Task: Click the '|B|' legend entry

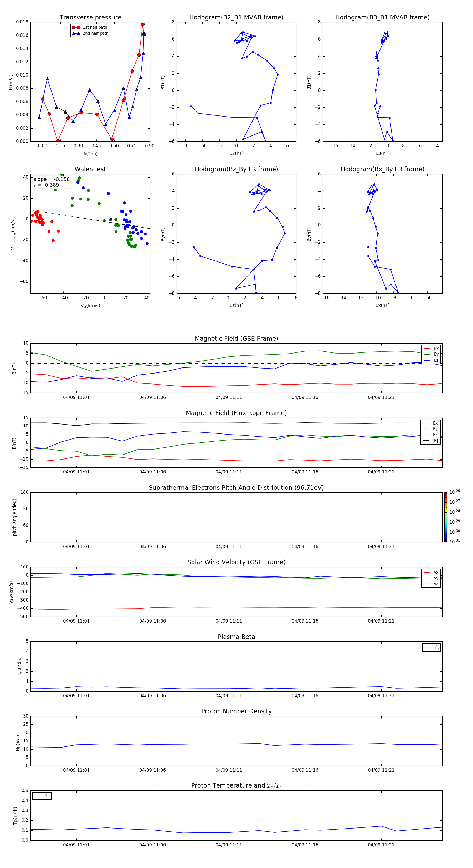Action: point(431,441)
